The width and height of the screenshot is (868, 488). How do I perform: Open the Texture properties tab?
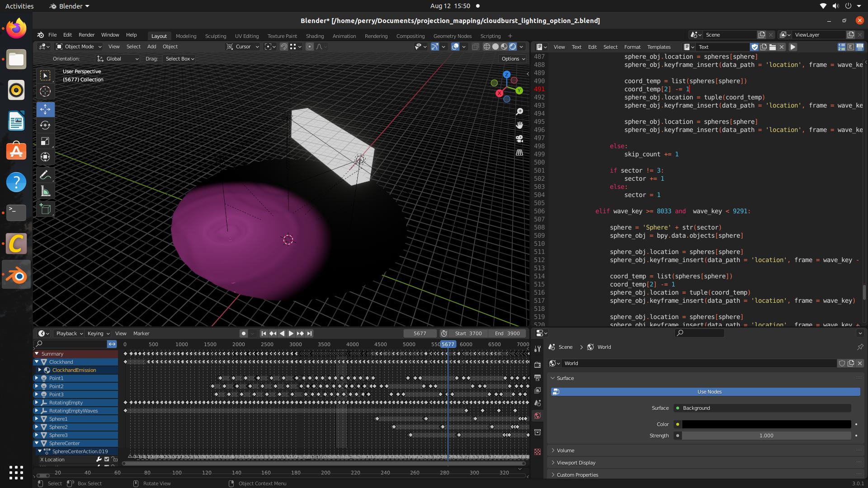[x=538, y=452]
